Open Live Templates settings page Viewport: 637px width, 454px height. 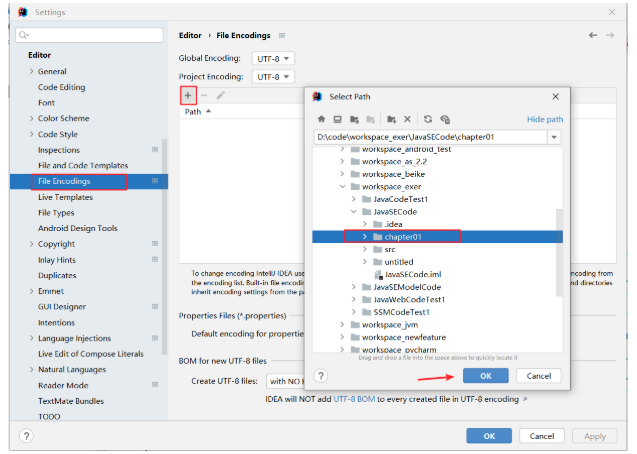[65, 197]
